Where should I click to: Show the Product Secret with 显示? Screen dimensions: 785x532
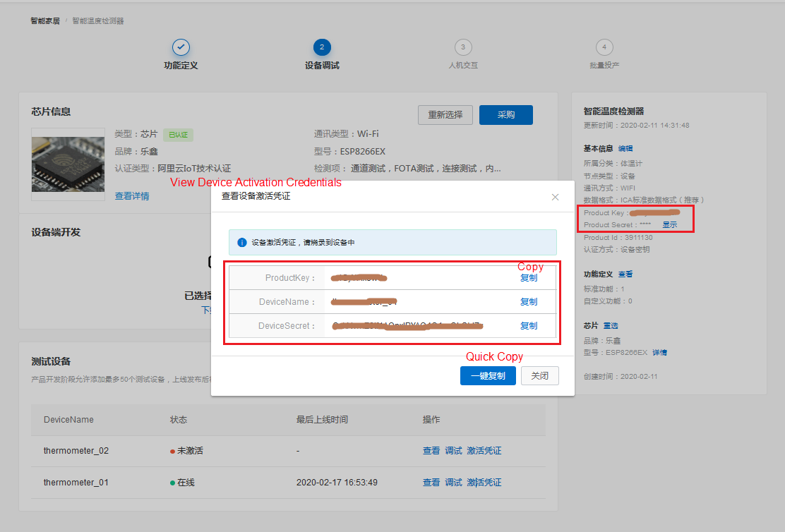coord(669,224)
